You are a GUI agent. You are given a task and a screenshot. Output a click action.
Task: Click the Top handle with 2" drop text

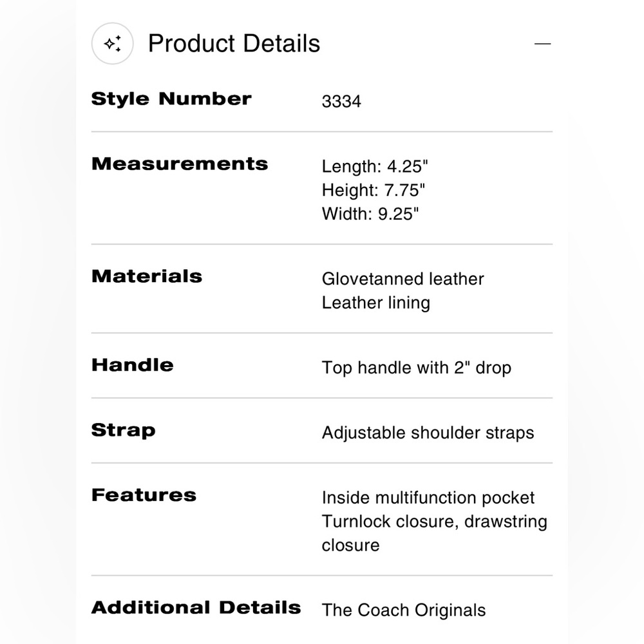coord(416,368)
